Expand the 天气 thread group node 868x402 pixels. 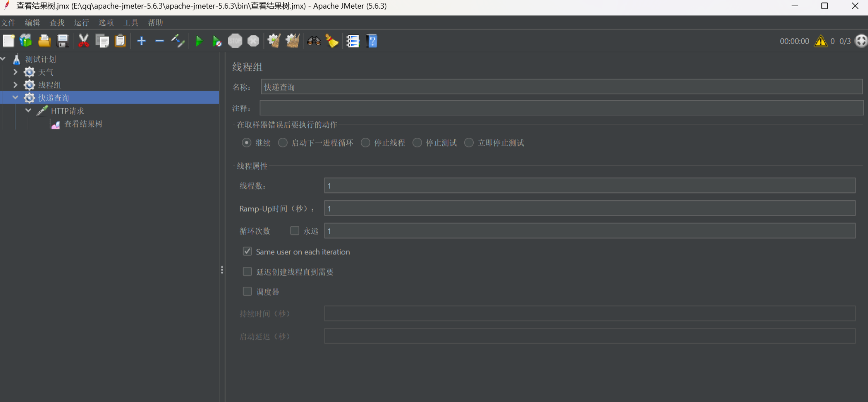[x=15, y=72]
